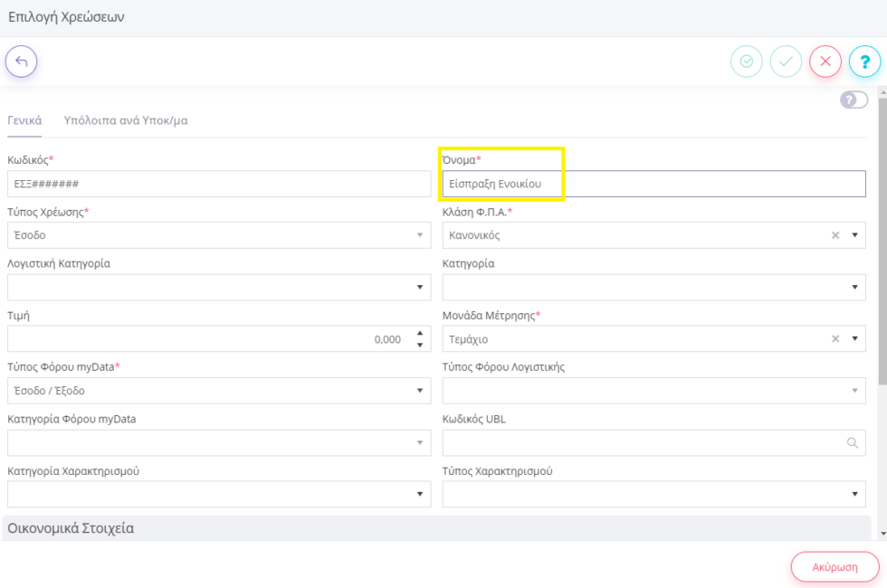887x588 pixels.
Task: Open the Κλάση Φ.Π.Α. dropdown
Action: (853, 234)
